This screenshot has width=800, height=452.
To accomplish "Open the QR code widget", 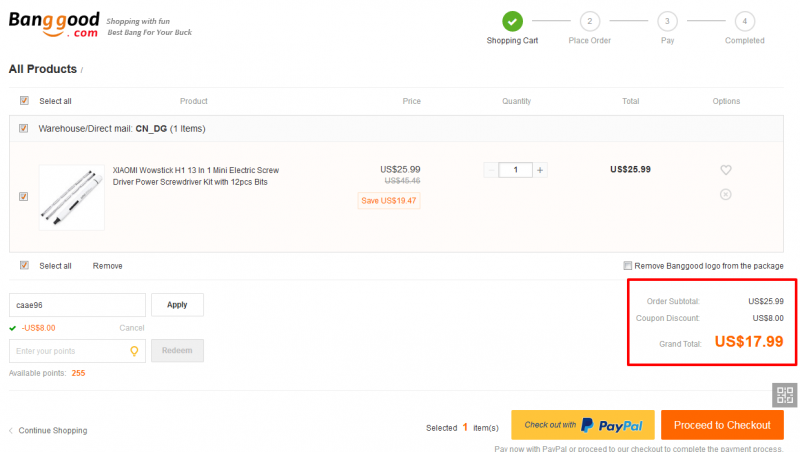I will point(785,395).
